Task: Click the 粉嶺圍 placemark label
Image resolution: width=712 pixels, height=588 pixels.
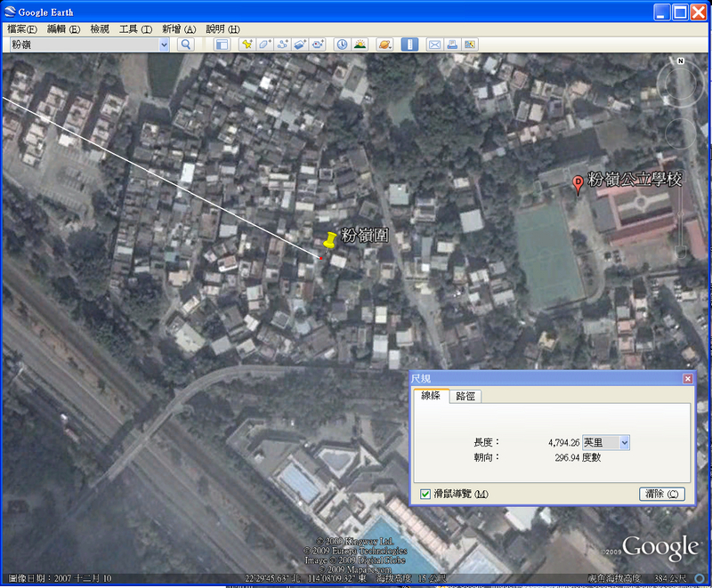Action: 365,235
